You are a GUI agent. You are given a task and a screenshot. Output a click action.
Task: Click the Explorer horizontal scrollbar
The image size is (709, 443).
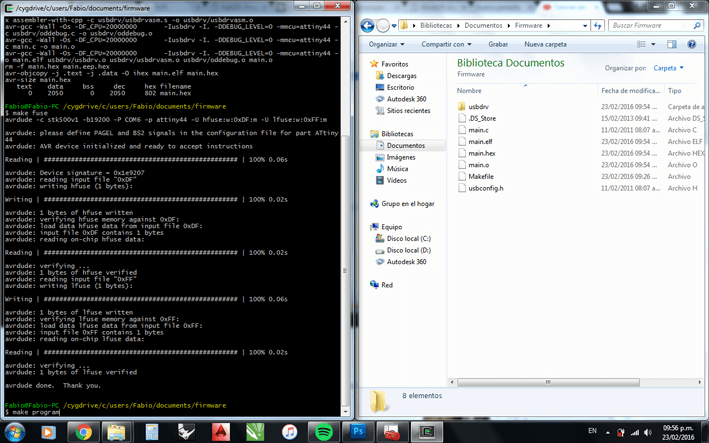click(548, 382)
